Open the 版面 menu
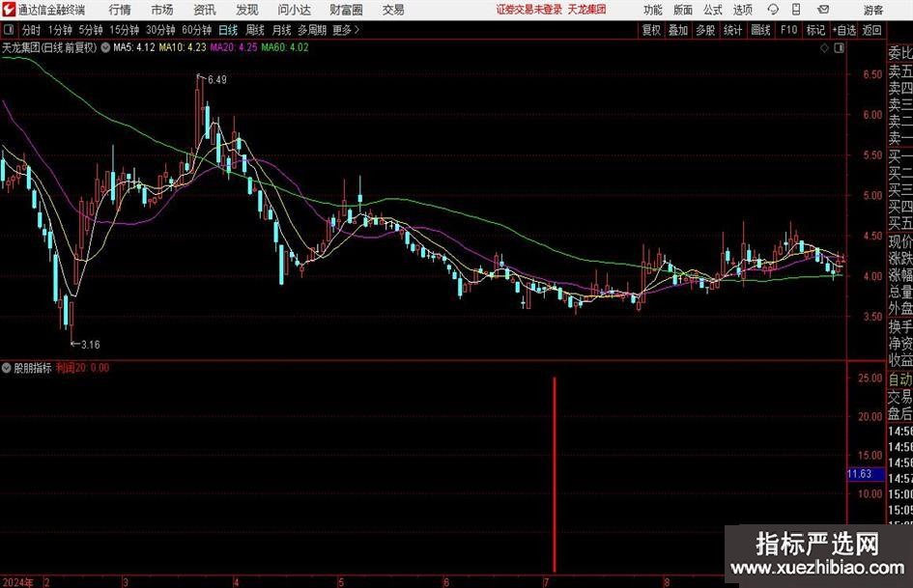The height and width of the screenshot is (588, 913). (x=683, y=10)
